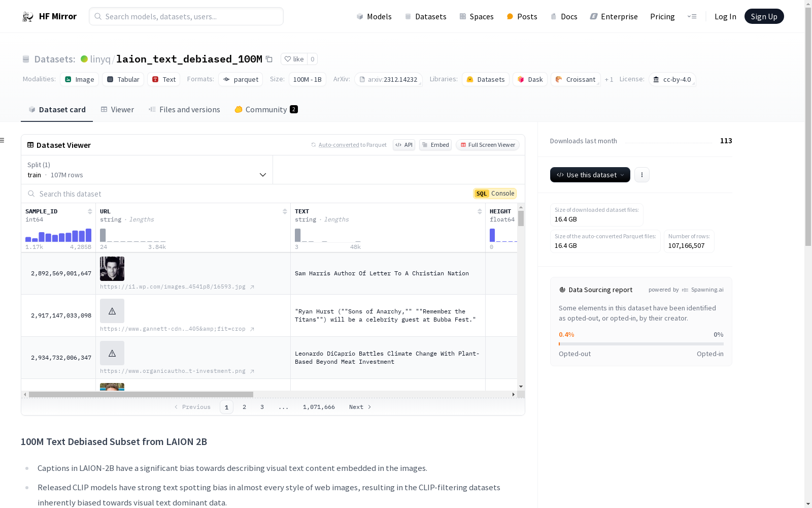Go to Datasets in the top navigation
Image resolution: width=812 pixels, height=508 pixels.
click(x=425, y=17)
